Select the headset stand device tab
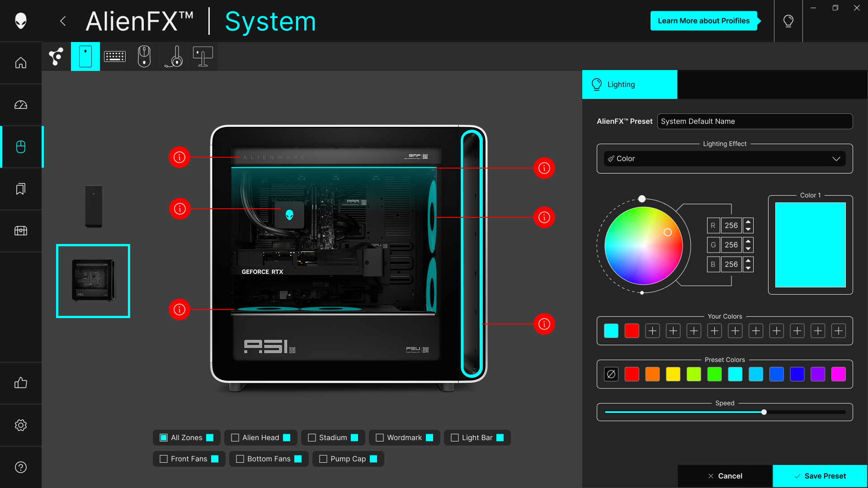Viewport: 868px width, 488px height. 174,56
